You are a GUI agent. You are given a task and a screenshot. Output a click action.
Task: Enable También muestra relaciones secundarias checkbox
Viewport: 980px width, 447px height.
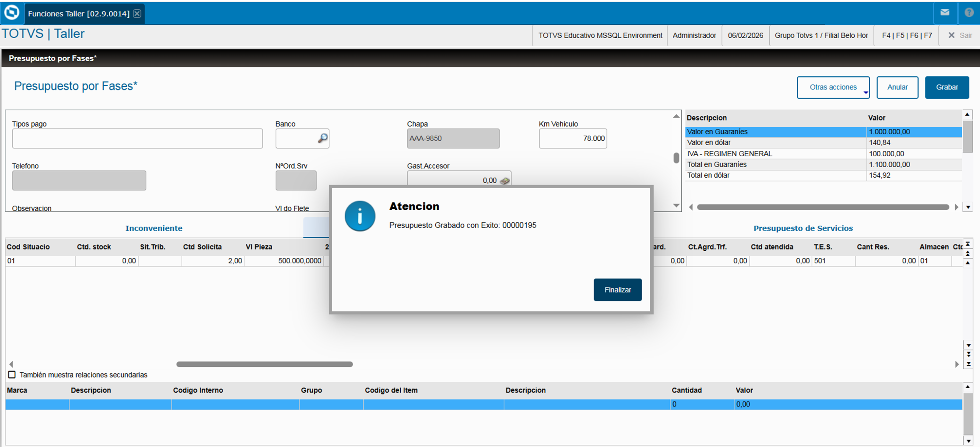pyautogui.click(x=12, y=375)
